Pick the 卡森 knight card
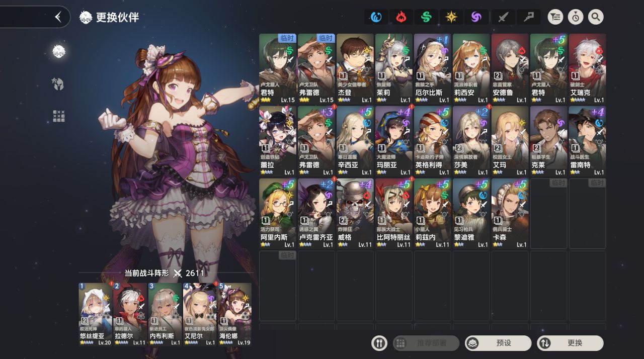The width and height of the screenshot is (644, 359). coord(510,214)
